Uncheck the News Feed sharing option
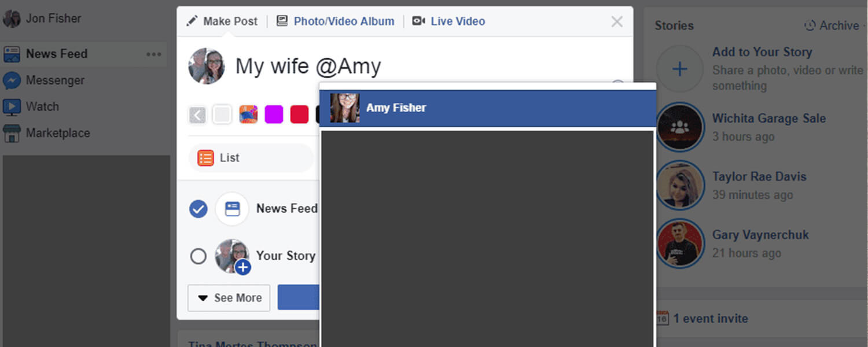 coord(198,209)
